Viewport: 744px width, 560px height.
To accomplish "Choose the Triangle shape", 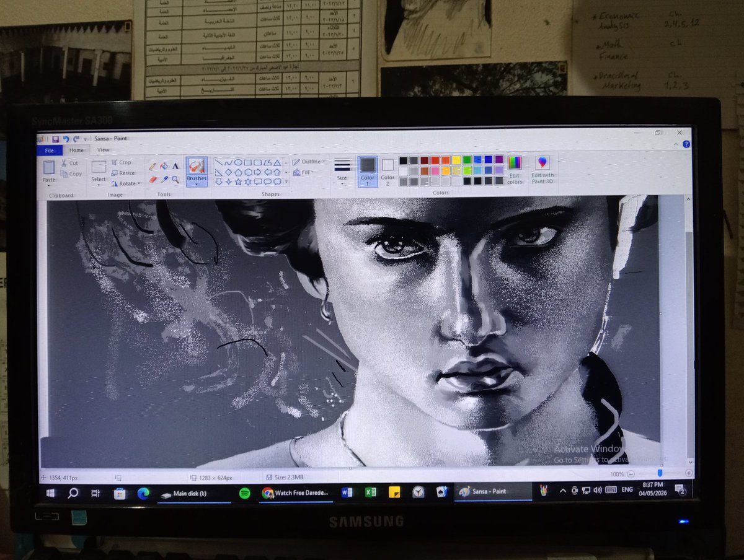I will tap(277, 162).
